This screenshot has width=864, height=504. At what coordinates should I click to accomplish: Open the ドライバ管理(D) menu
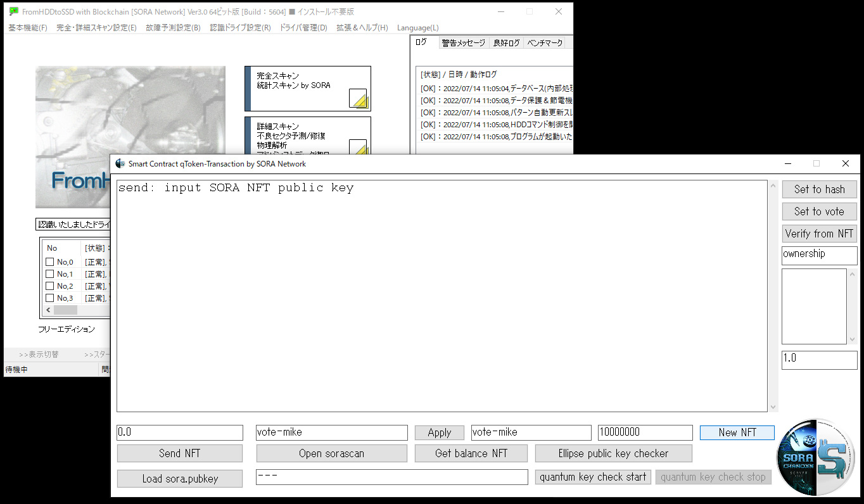[x=303, y=28]
